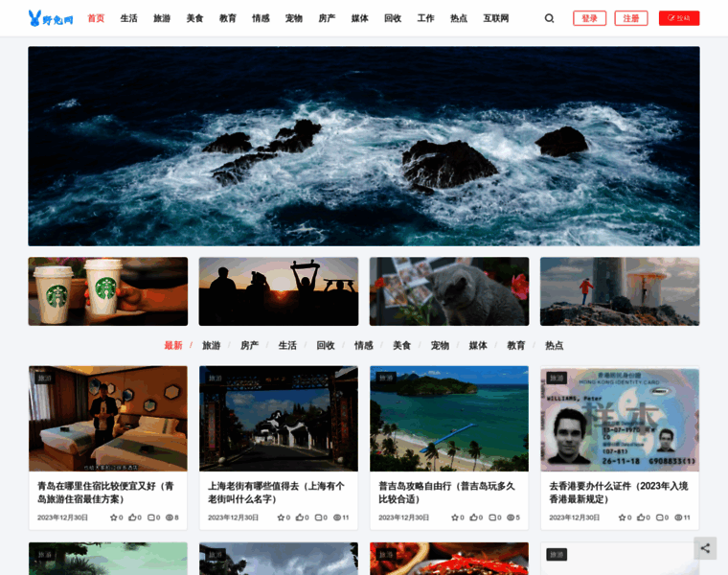Click comment icon on 去香港要办什么证件 article

click(x=659, y=517)
